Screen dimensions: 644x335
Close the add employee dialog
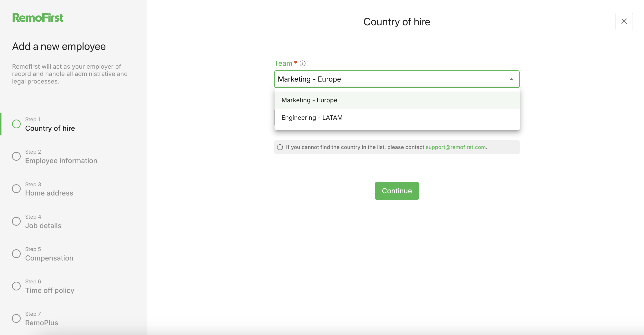tap(624, 21)
